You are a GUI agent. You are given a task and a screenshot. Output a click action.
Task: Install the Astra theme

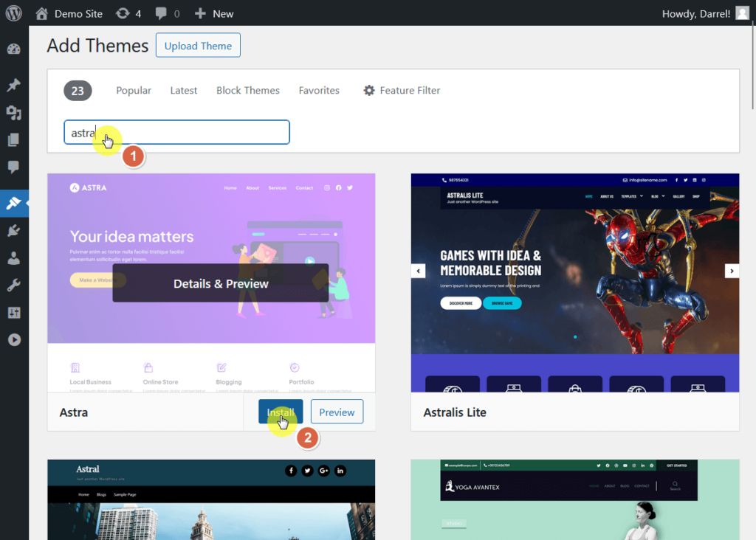pyautogui.click(x=281, y=412)
